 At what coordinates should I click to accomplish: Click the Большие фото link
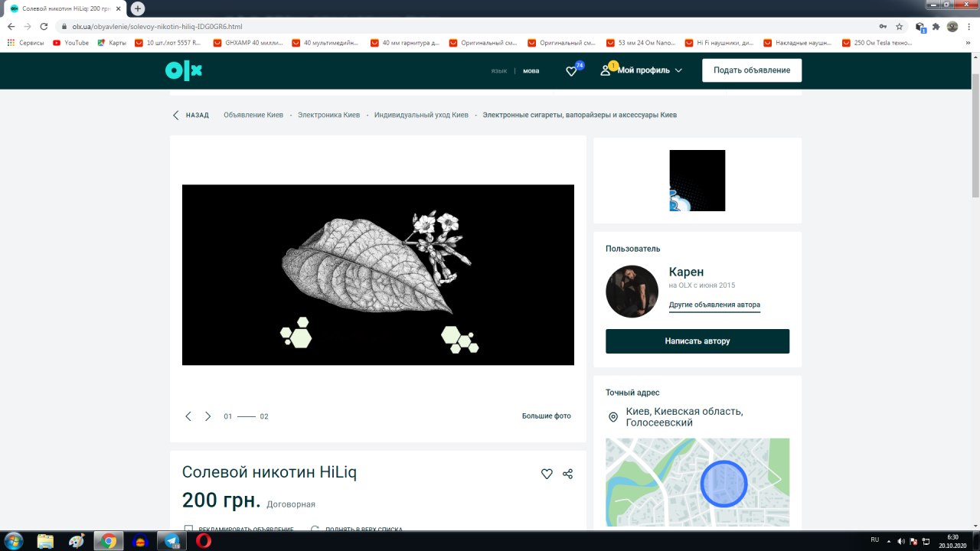point(547,416)
